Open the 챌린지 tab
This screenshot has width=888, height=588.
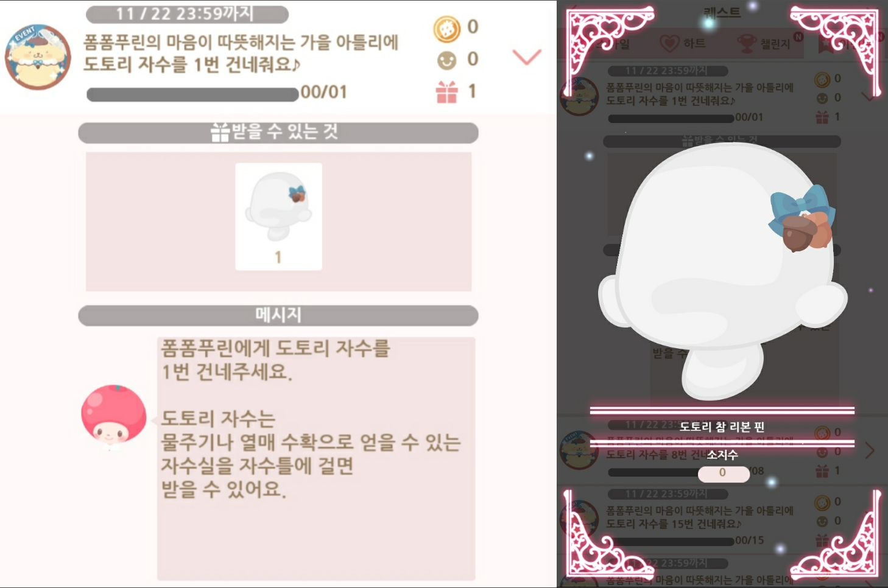coord(764,43)
